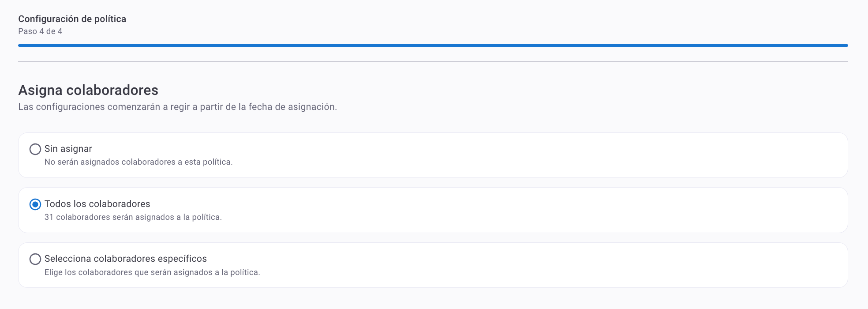Click the 'Todos los colaboradores' label text
This screenshot has width=868, height=309.
[x=97, y=204]
